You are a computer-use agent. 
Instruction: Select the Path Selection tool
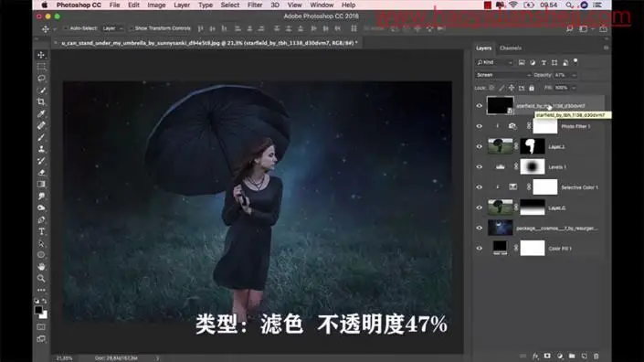click(x=41, y=243)
